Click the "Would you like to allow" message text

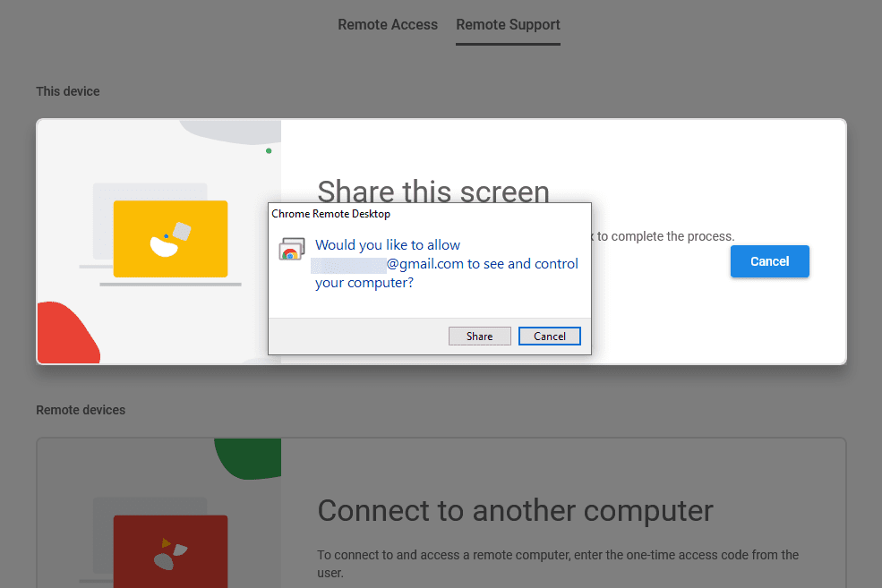pyautogui.click(x=446, y=264)
